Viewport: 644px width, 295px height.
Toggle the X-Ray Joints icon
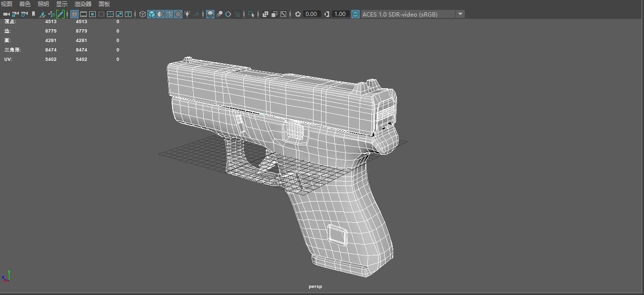(283, 14)
